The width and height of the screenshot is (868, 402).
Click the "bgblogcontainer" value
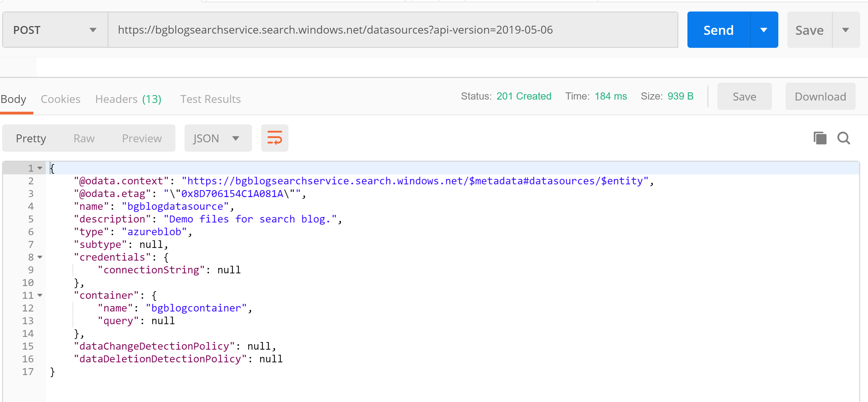pyautogui.click(x=196, y=308)
